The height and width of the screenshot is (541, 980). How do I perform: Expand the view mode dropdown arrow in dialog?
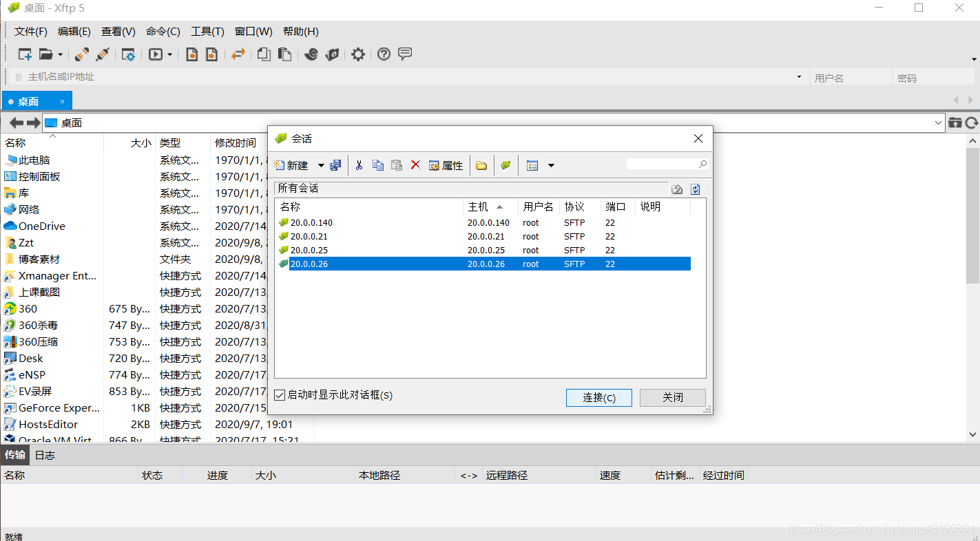coord(551,165)
